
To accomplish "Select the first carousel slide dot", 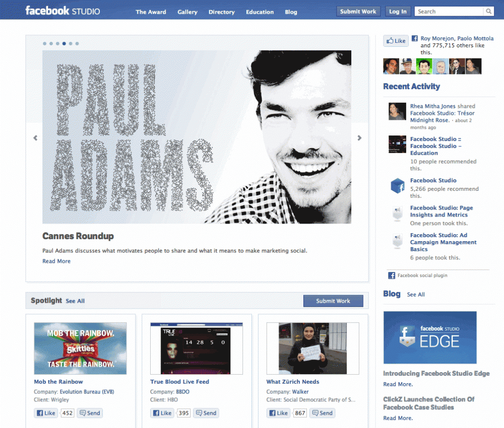I will [x=45, y=44].
